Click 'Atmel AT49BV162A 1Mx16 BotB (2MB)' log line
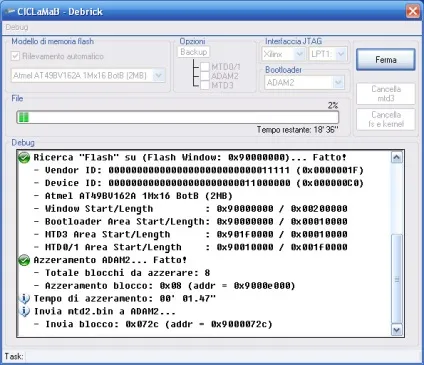 pos(133,196)
